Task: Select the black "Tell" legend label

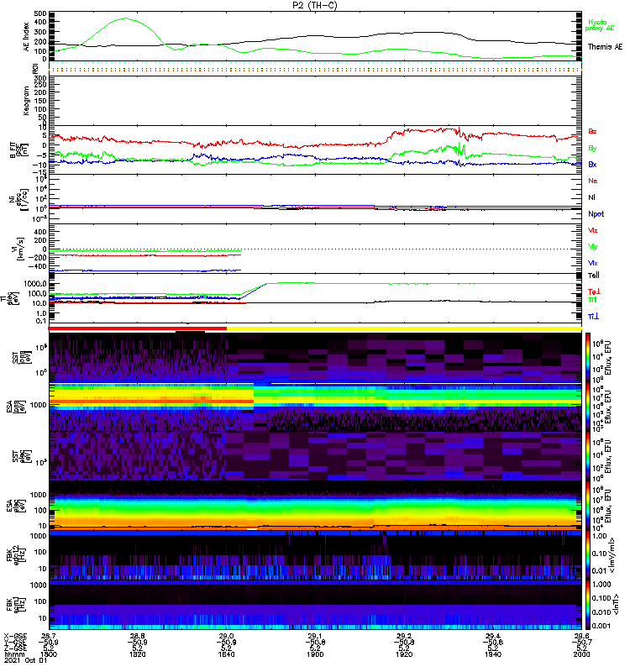Action: [593, 276]
